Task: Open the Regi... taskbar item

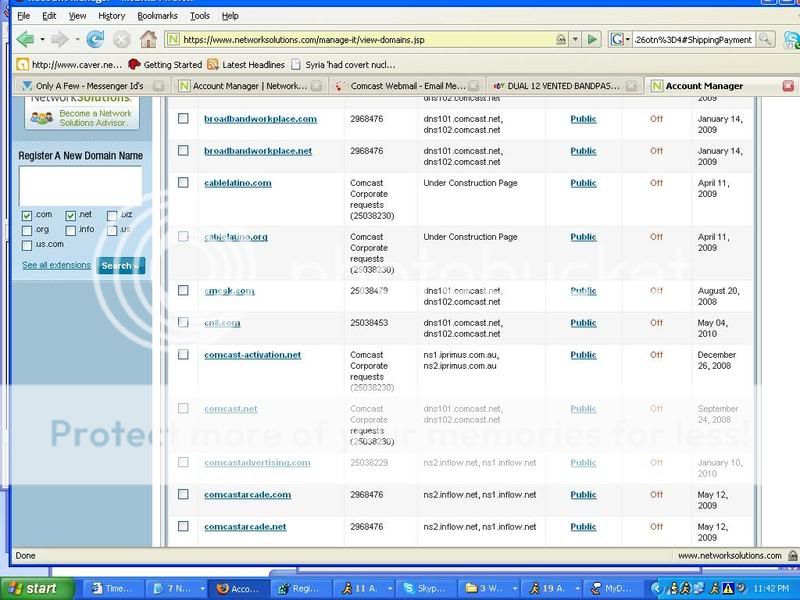Action: pyautogui.click(x=300, y=588)
